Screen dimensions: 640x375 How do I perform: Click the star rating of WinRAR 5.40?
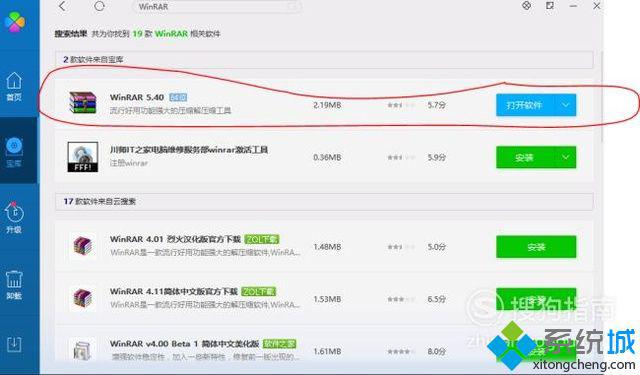click(x=401, y=105)
